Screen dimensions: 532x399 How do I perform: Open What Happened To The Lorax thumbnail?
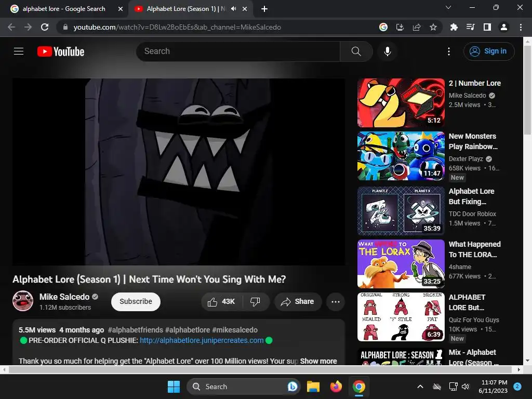401,263
